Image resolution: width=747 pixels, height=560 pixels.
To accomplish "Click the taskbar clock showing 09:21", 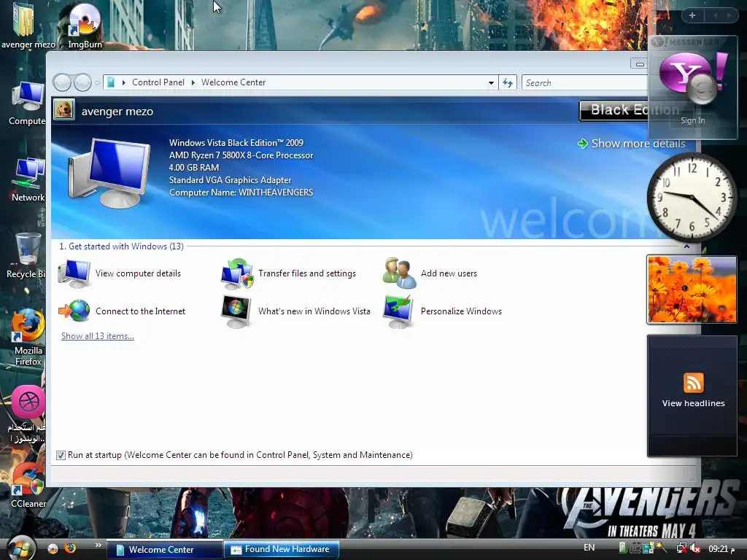I will pyautogui.click(x=721, y=549).
